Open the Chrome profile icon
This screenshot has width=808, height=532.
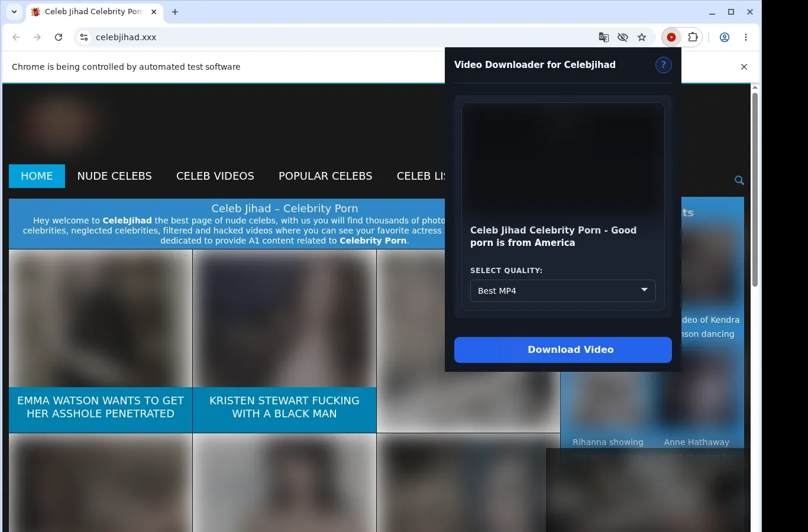(725, 37)
